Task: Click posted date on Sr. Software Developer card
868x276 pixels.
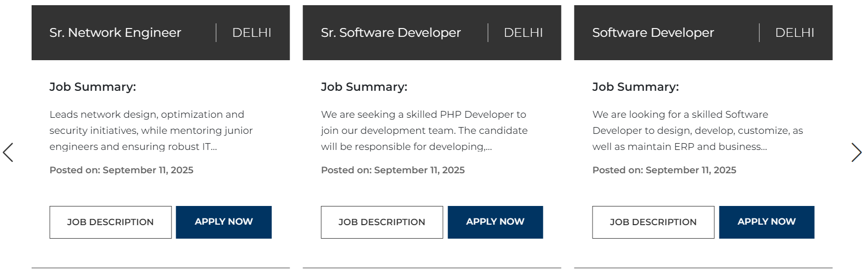Action: tap(393, 170)
